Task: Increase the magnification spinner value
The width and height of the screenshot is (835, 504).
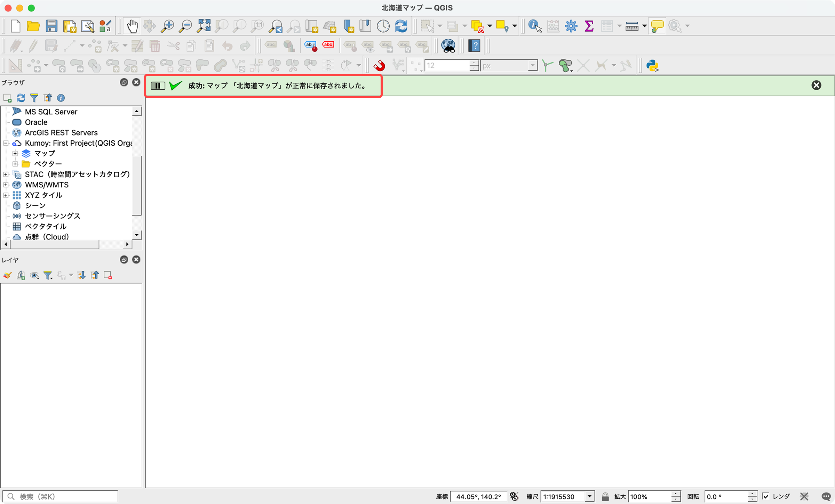Action: point(676,494)
